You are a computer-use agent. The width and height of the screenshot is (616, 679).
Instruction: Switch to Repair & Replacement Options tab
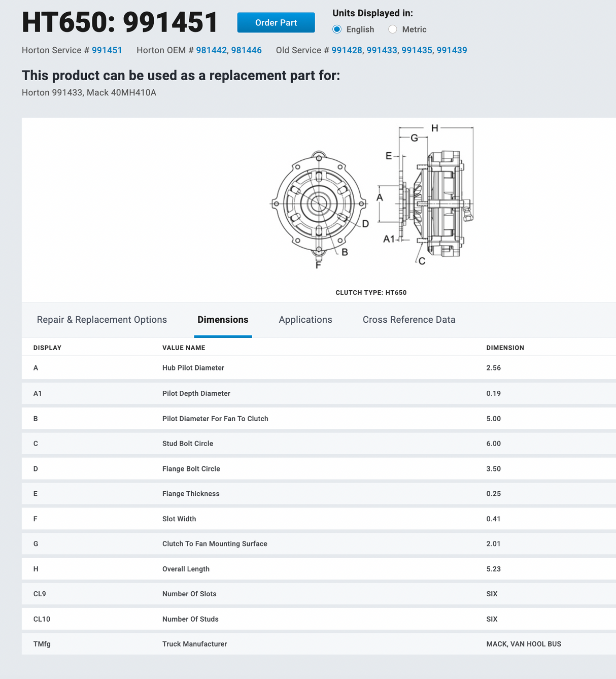[102, 320]
